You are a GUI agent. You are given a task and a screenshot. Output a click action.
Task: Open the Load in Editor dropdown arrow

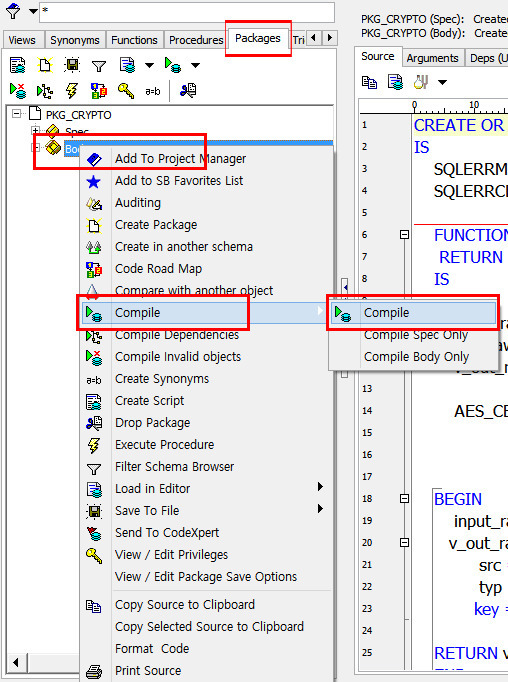pyautogui.click(x=149, y=66)
